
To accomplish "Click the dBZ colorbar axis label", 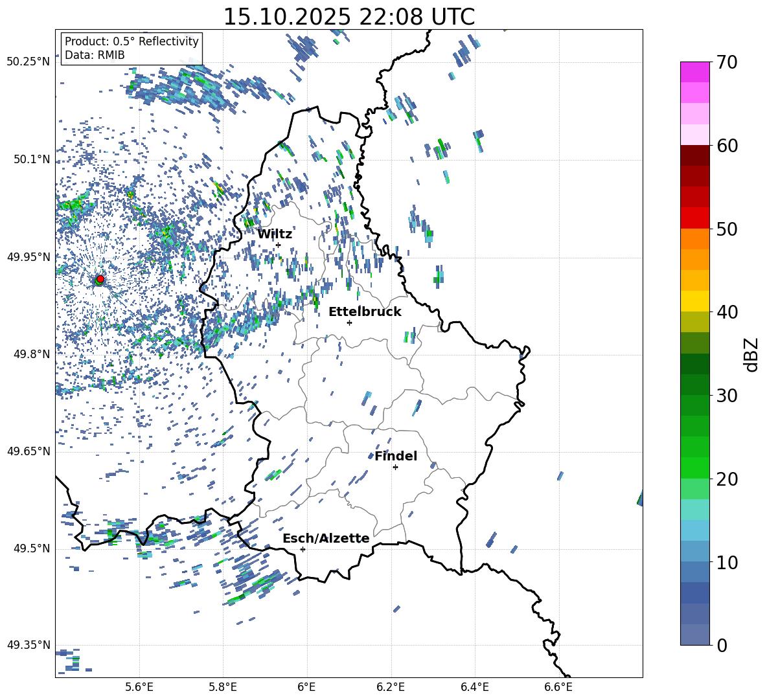I will [751, 354].
